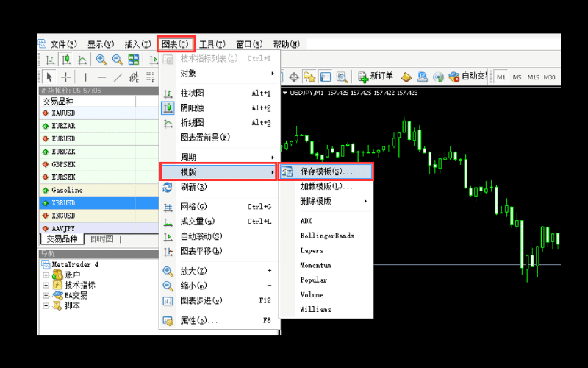Select the crosshair tool
Viewport: 588px width, 368px height.
pyautogui.click(x=66, y=77)
